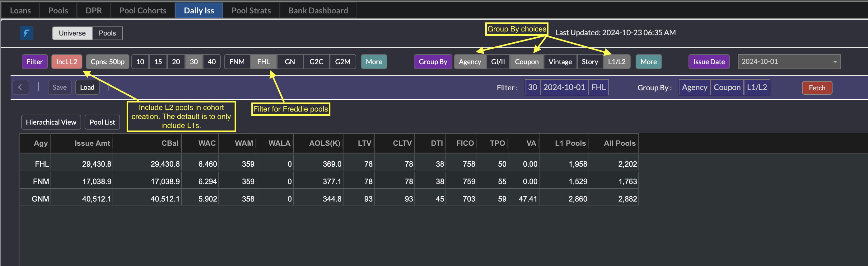Image resolution: width=868 pixels, height=266 pixels.
Task: Click the blue lightning bolt logo icon
Action: 26,33
